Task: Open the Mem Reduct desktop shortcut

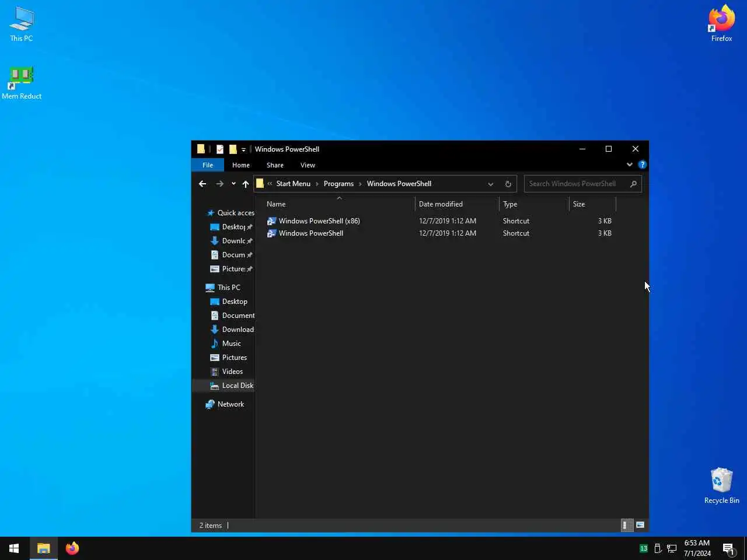Action: (22, 83)
